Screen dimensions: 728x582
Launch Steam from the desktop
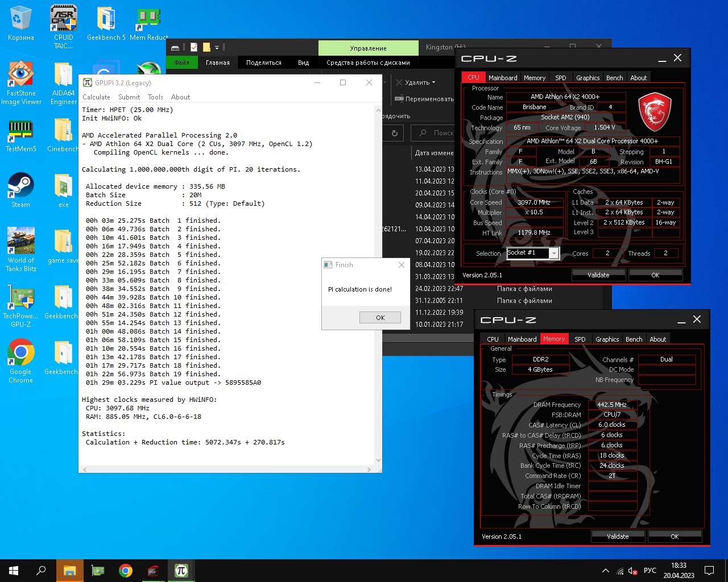pyautogui.click(x=20, y=190)
